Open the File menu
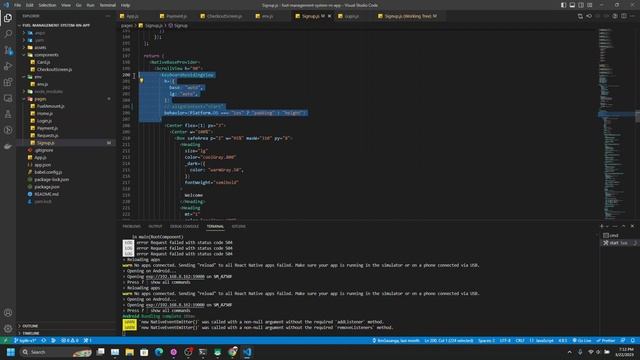 [x=18, y=5]
